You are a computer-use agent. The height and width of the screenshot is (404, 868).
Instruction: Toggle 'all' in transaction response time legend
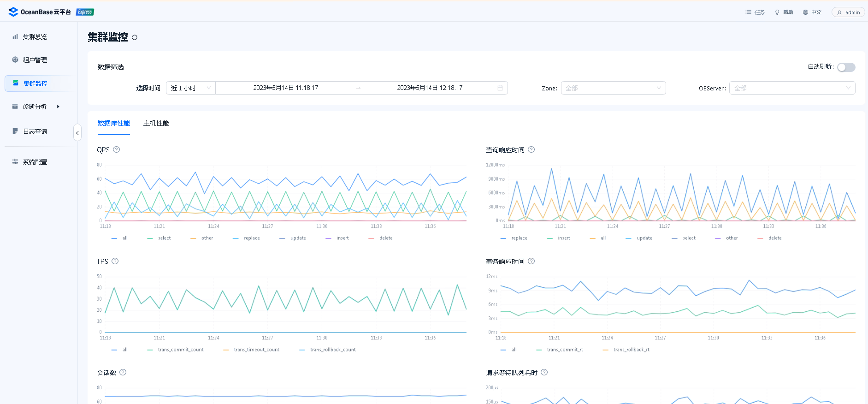509,350
